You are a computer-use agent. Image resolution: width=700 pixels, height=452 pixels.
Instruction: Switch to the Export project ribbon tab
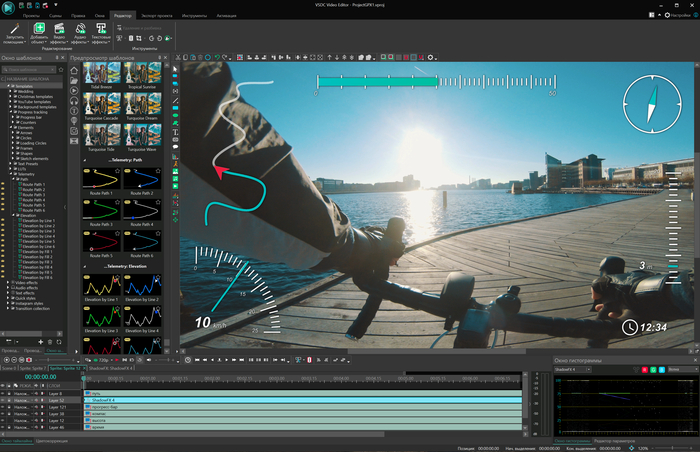(157, 16)
